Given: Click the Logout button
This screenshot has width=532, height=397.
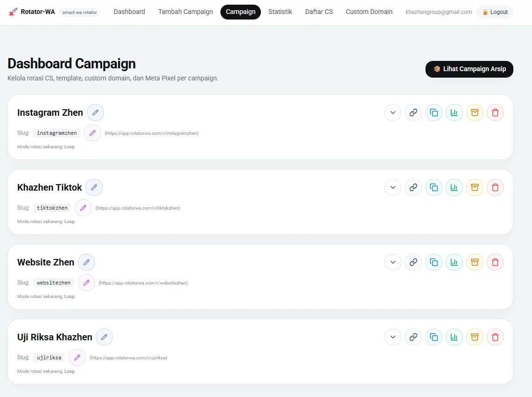Looking at the screenshot, I should coord(494,12).
